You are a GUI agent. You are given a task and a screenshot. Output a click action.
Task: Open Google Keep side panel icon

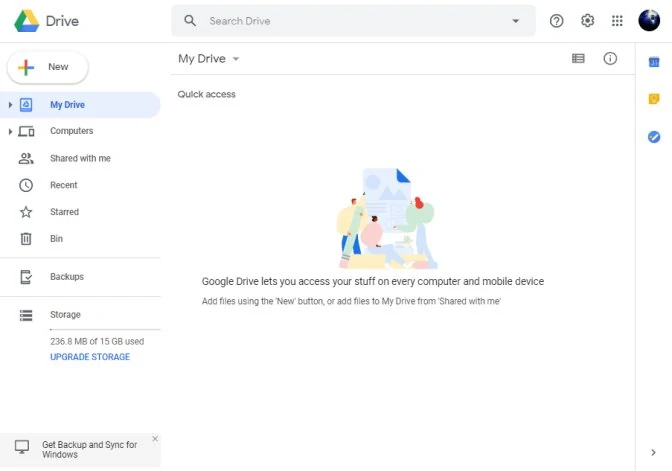654,99
